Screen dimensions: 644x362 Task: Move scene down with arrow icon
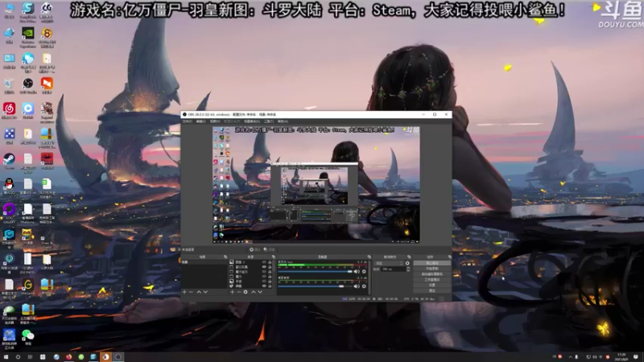point(205,292)
